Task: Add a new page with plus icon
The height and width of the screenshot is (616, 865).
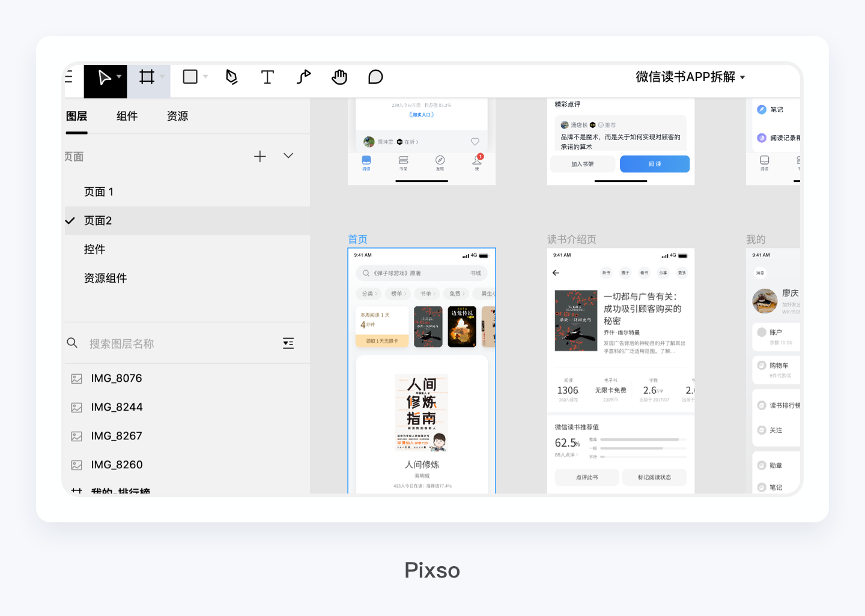Action: (259, 156)
